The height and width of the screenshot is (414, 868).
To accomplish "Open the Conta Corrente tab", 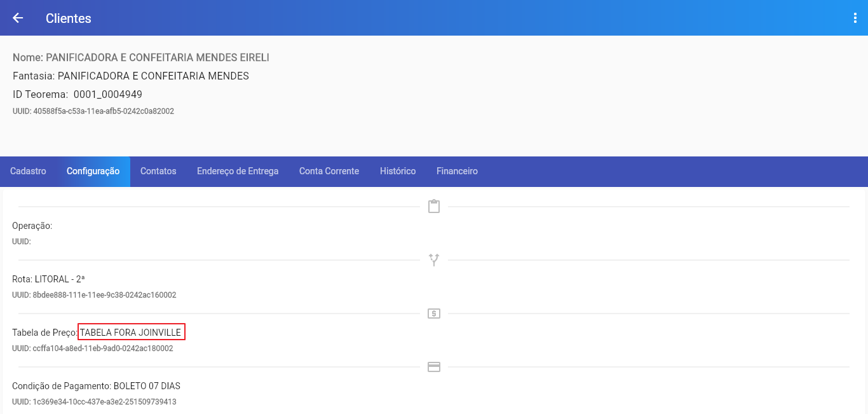I will tap(329, 171).
